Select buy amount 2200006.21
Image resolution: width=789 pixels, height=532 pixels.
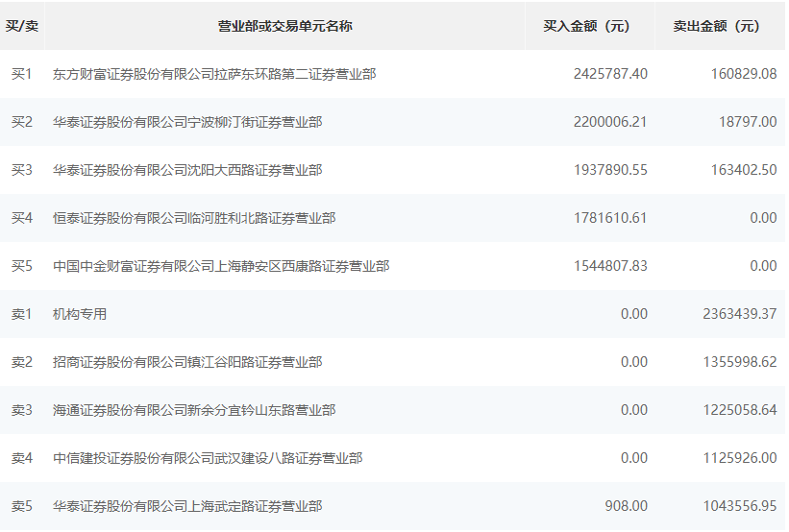click(610, 122)
